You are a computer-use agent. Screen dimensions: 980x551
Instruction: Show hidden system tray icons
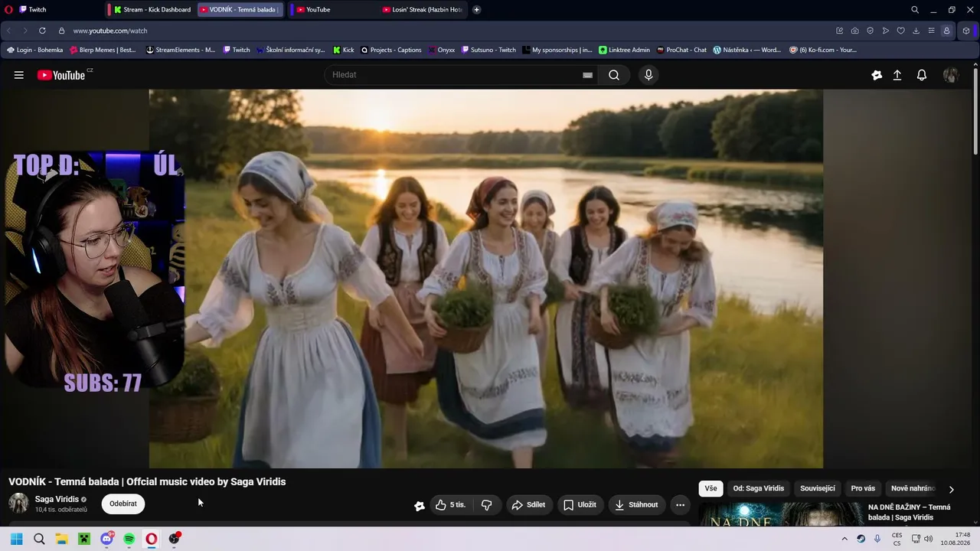pyautogui.click(x=844, y=539)
